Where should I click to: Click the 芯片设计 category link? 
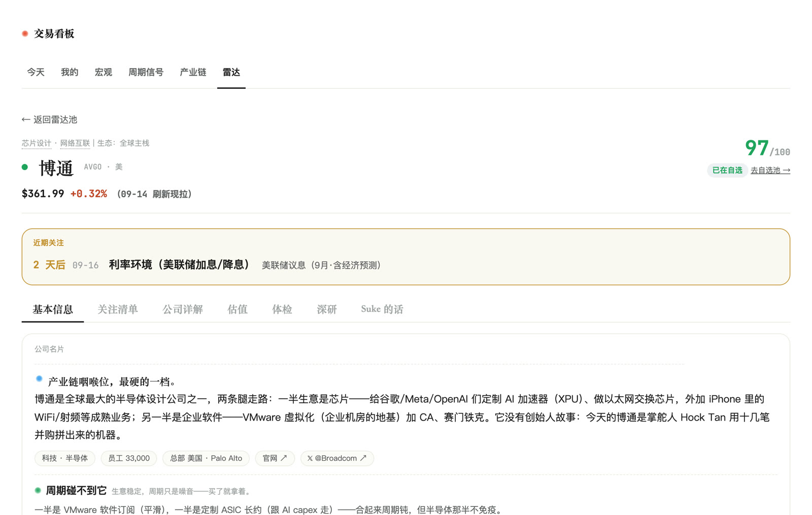click(x=37, y=143)
